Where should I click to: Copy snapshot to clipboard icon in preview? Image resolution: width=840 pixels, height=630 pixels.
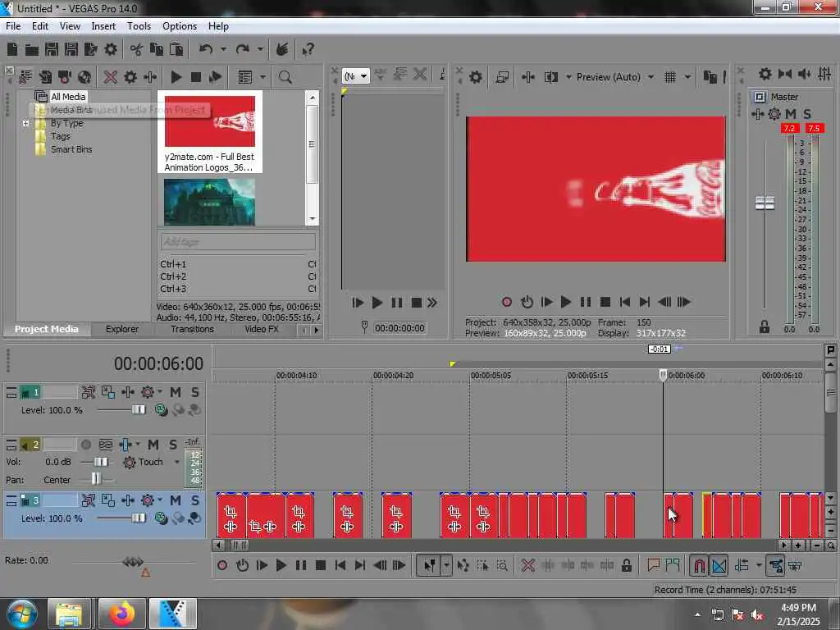710,77
